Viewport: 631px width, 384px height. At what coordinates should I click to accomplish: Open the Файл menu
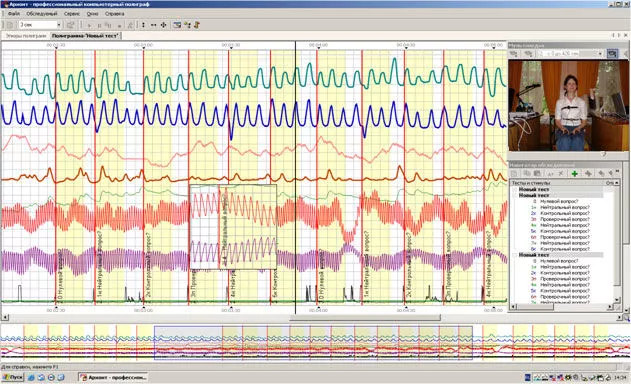tap(14, 14)
